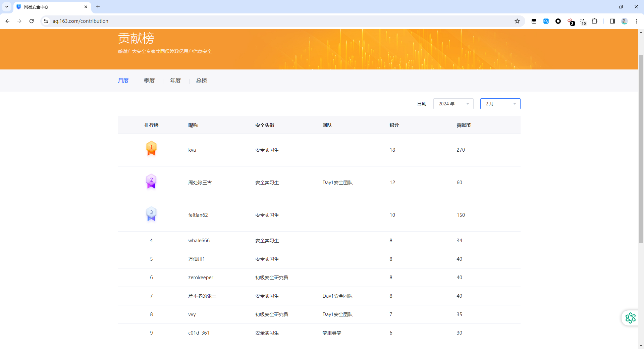Open the floating green assistant icon
644x349 pixels.
tap(631, 318)
